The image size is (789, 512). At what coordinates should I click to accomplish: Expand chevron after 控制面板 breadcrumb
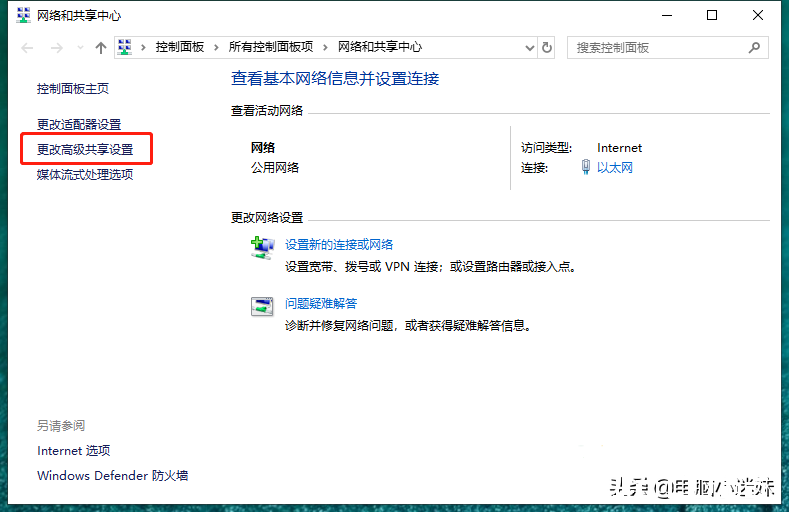216,48
